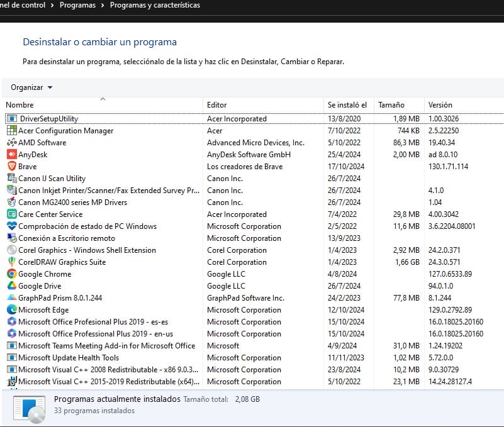This screenshot has height=427, width=504.
Task: Expand the breadcrumb arrow after Programas
Action: pyautogui.click(x=103, y=5)
